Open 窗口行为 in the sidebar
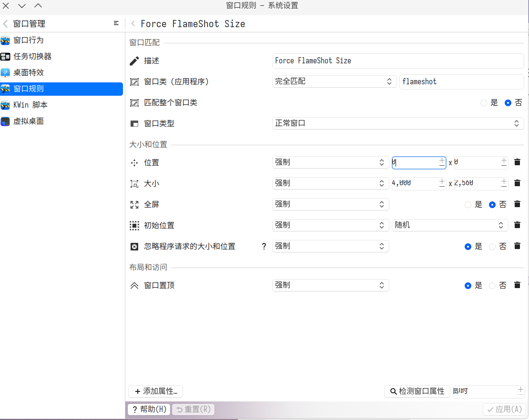This screenshot has width=529, height=420. coord(29,40)
